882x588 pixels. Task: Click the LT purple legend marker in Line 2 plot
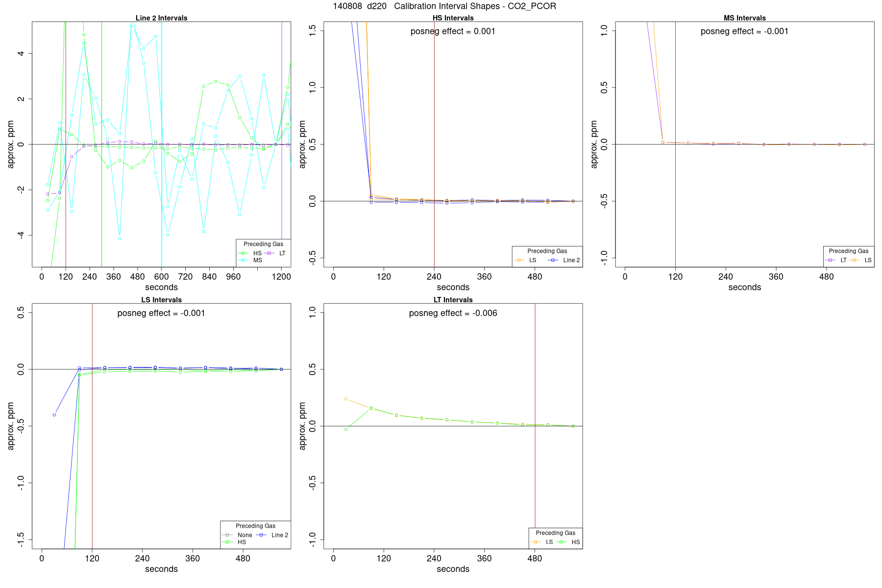[269, 253]
